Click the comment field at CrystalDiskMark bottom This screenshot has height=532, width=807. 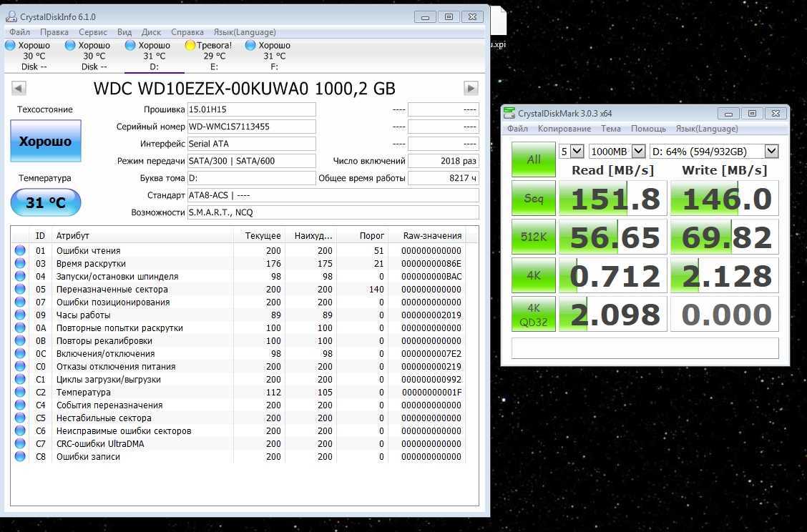[645, 348]
